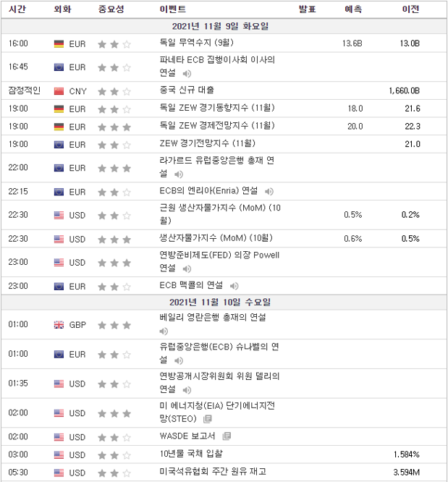Click speaker icon next to 라가르드 speech
The height and width of the screenshot is (482, 448).
tap(179, 174)
